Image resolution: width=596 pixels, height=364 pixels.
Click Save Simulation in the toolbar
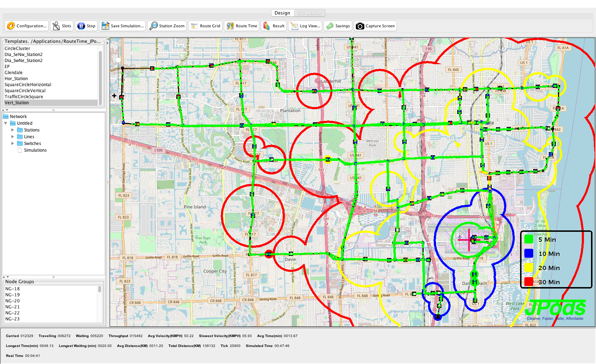tap(122, 26)
